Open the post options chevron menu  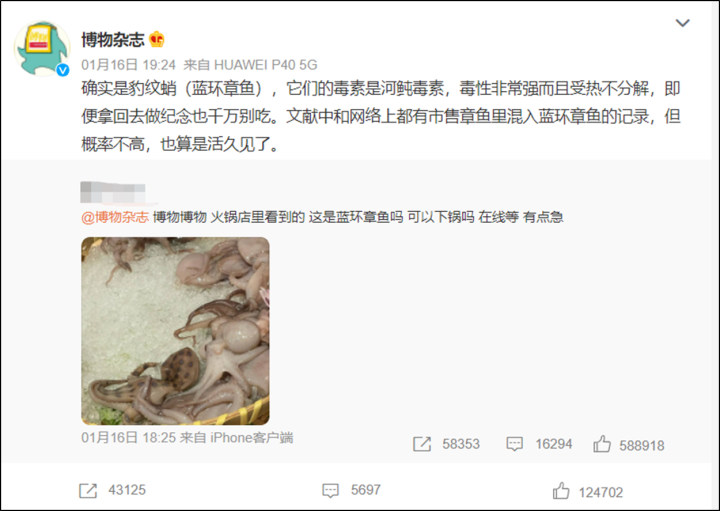tap(683, 22)
